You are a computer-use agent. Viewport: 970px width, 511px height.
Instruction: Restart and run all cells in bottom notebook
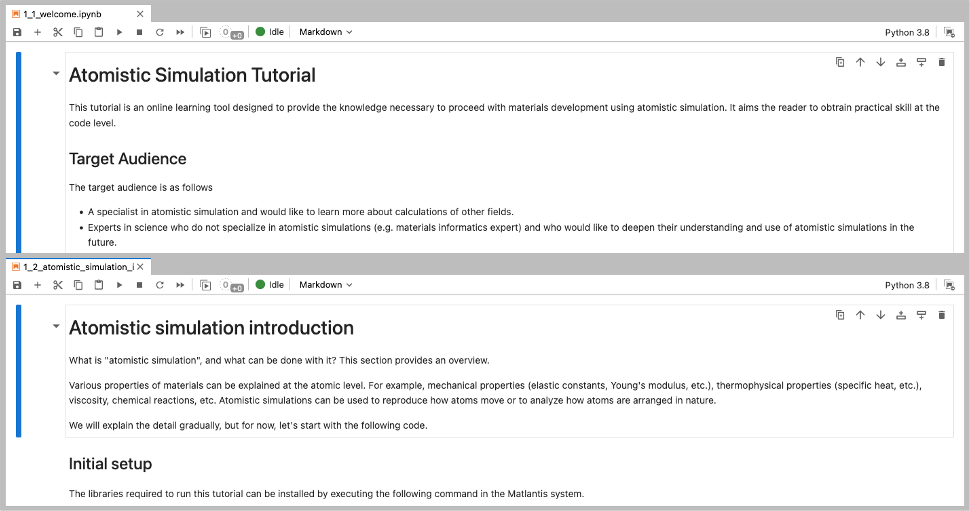180,285
